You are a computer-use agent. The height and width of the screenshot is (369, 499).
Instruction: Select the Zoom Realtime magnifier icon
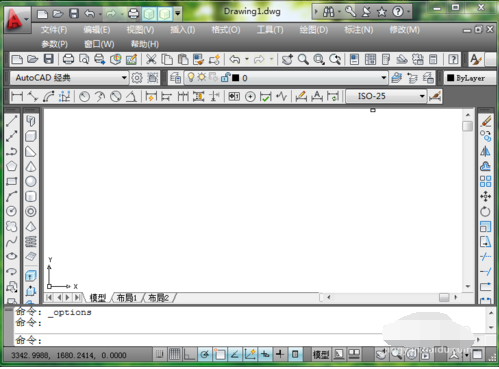tap(303, 60)
